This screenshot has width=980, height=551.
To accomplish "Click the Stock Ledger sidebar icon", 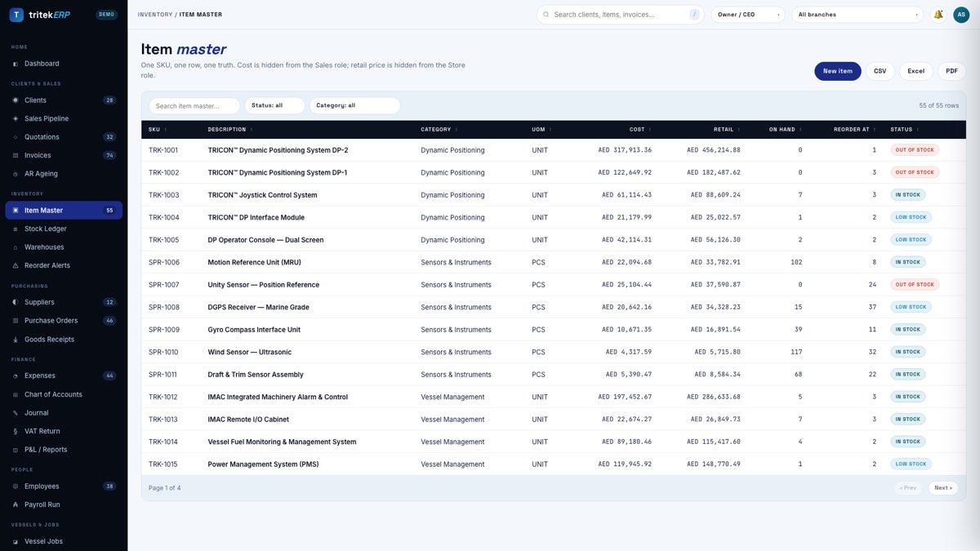I will (x=16, y=229).
